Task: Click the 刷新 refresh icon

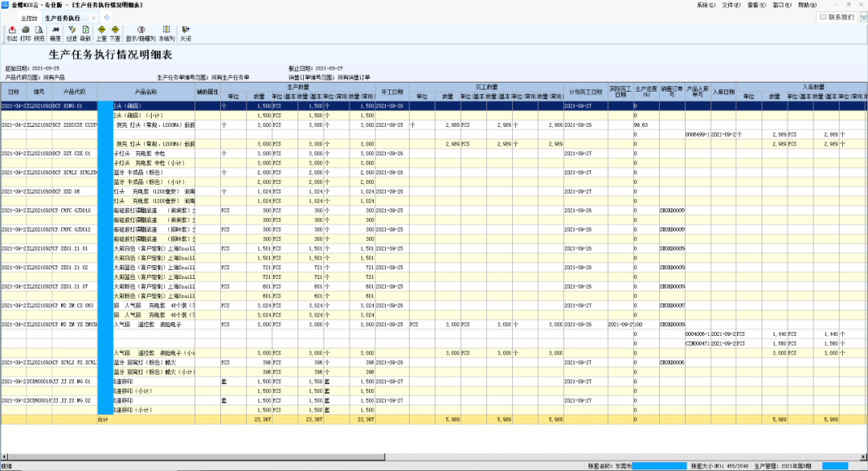Action: pos(85,33)
